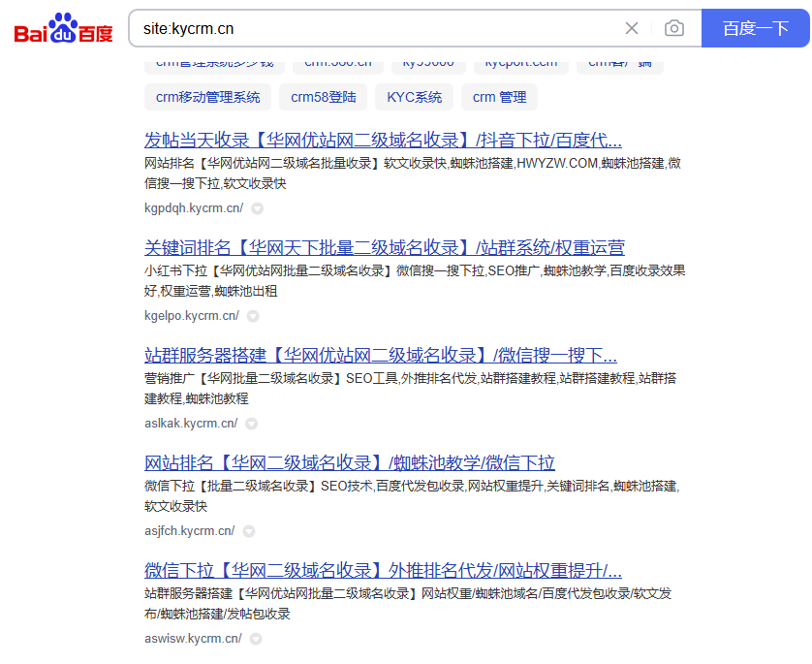
Task: Expand dropdown arrow next to asjfch.kycrm.cn
Action: (x=249, y=532)
